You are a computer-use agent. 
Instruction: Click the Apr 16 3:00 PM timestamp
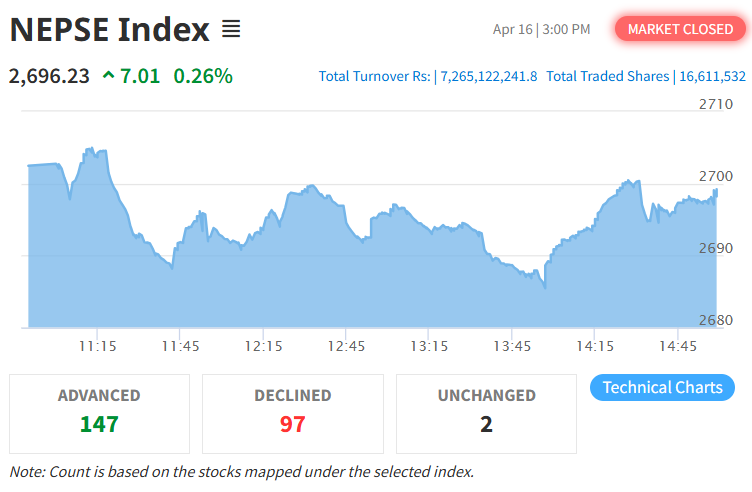coord(541,29)
